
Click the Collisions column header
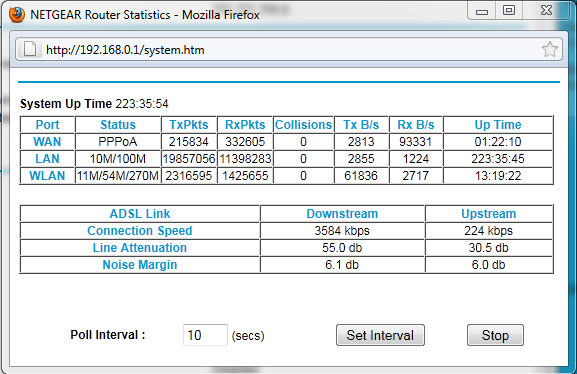[303, 125]
